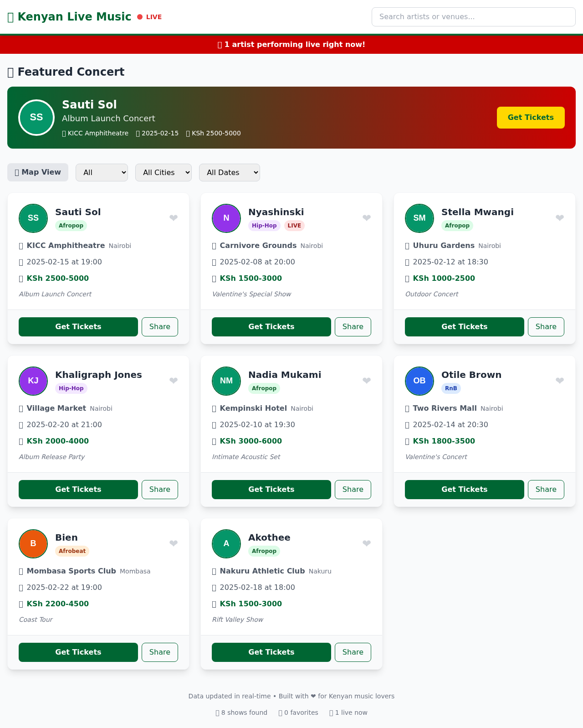Click Two Rivers Mall venue name

pyautogui.click(x=445, y=408)
